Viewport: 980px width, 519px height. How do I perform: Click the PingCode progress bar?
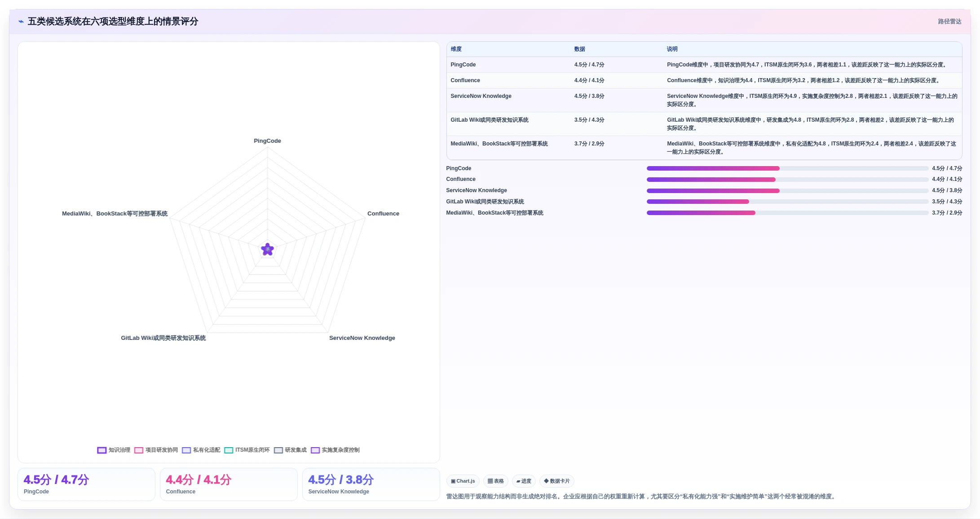pos(787,168)
